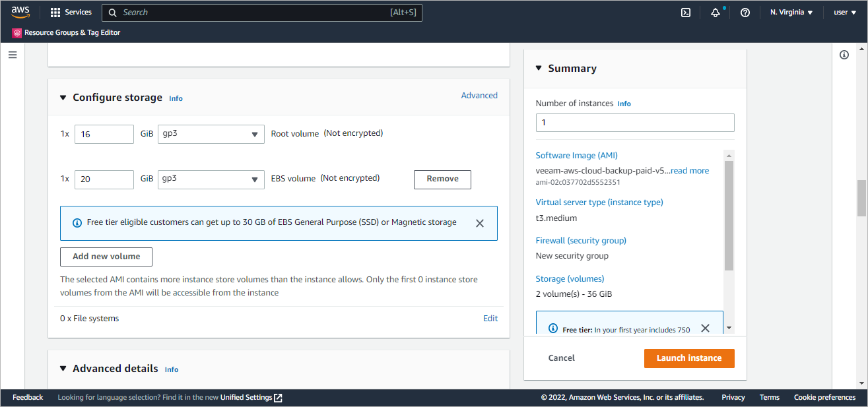868x407 pixels.
Task: Open Resource Groups & Tag Editor
Action: pos(66,32)
